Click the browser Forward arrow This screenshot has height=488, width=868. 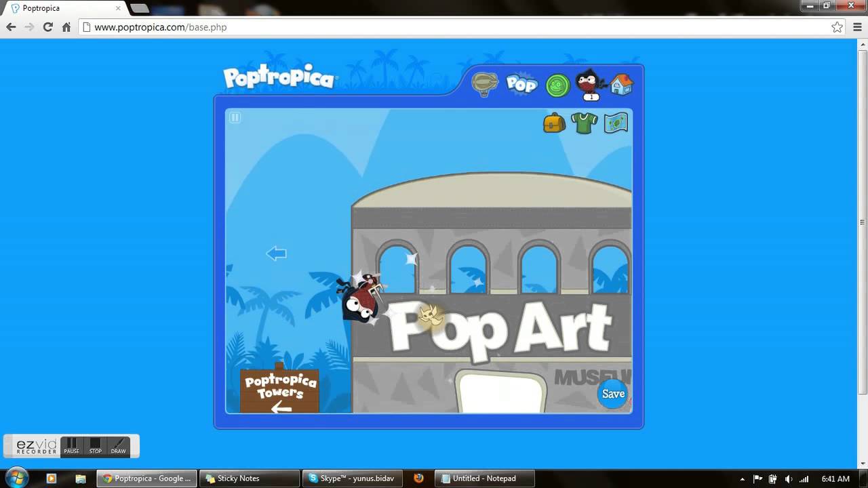(x=29, y=27)
